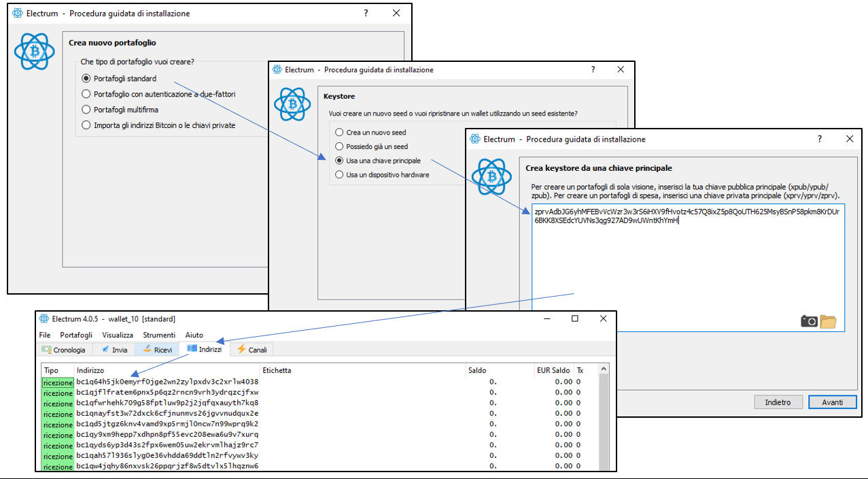Open the Visualizza menu
The image size is (868, 479).
click(x=118, y=335)
